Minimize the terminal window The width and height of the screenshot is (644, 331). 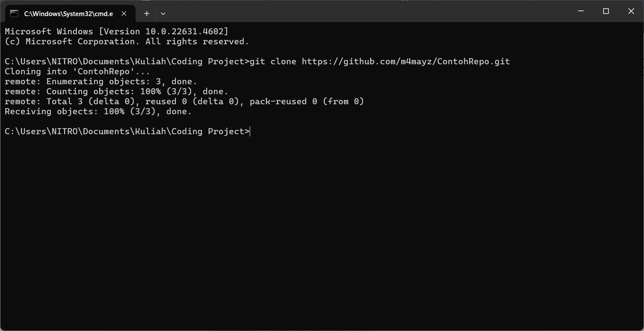581,11
